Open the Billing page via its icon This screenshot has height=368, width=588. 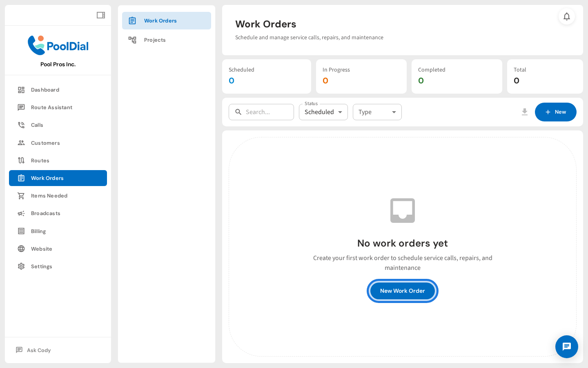coord(21,231)
